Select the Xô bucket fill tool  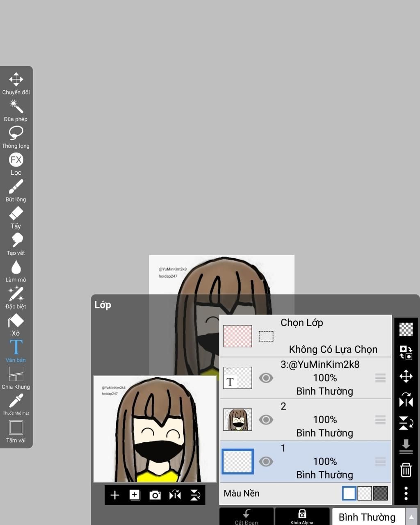[x=16, y=324]
